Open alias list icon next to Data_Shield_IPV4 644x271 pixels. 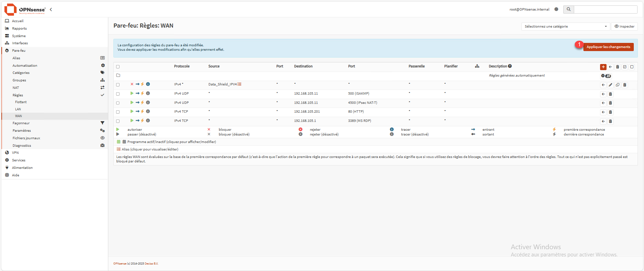point(240,84)
